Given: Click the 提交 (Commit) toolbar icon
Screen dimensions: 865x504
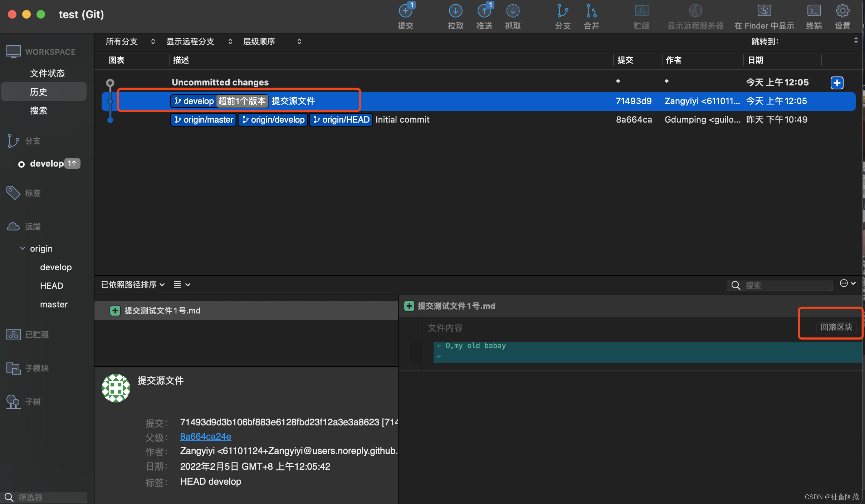Looking at the screenshot, I should 405,11.
